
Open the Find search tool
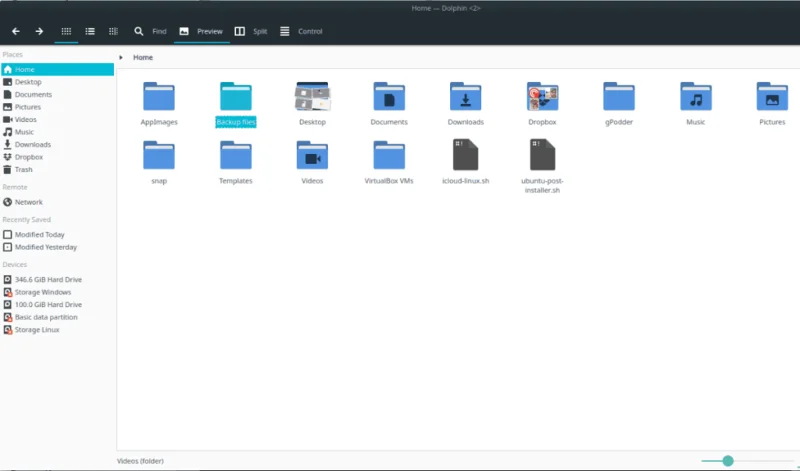click(150, 31)
